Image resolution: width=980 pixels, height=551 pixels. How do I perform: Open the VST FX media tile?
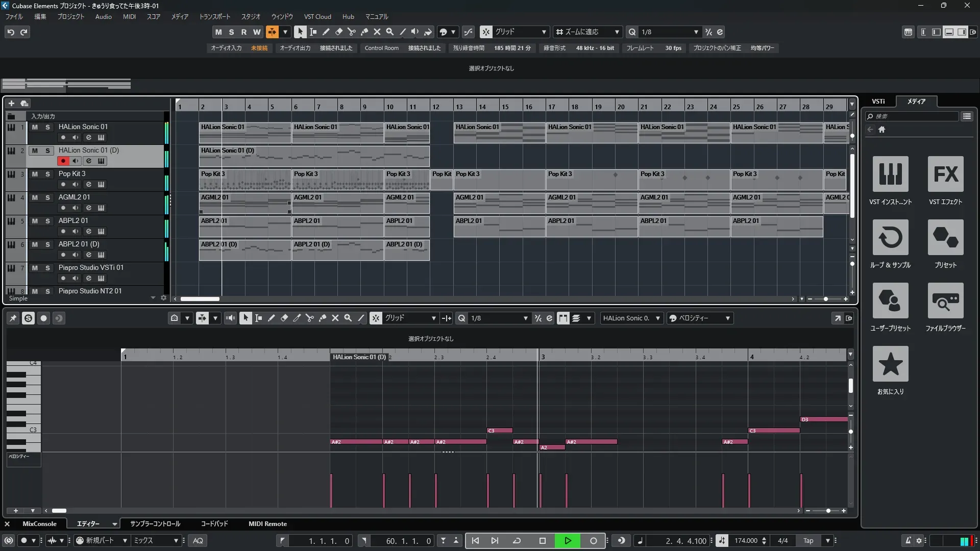(x=945, y=174)
